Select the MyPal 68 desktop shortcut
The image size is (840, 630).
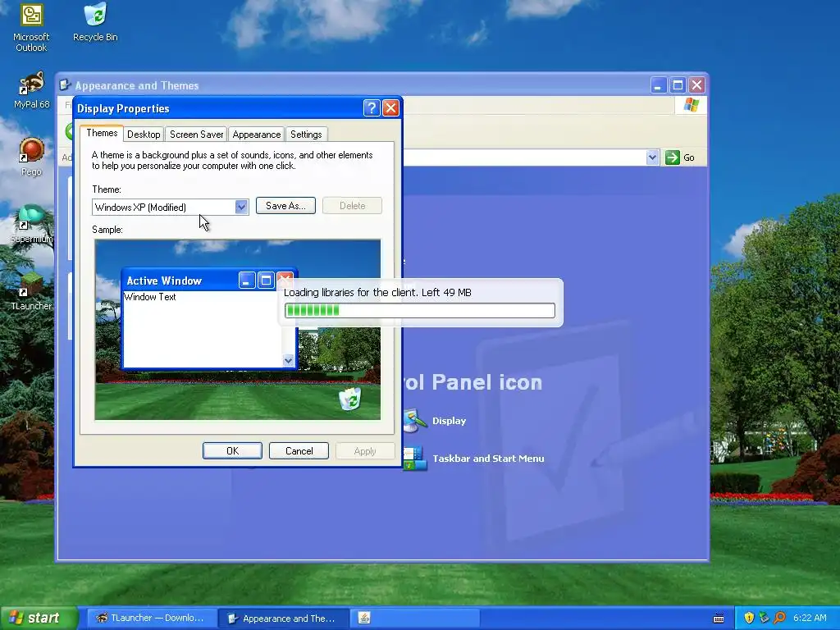(x=32, y=90)
